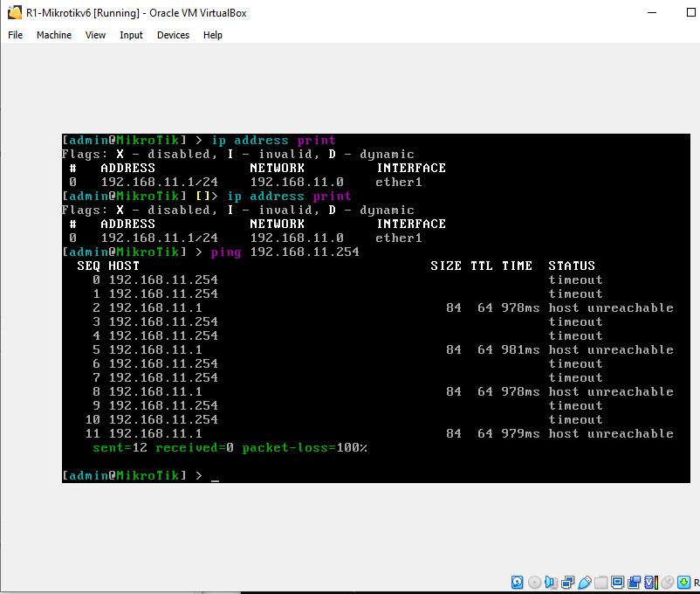700x594 pixels.
Task: Click the green update notification icon
Action: click(683, 582)
